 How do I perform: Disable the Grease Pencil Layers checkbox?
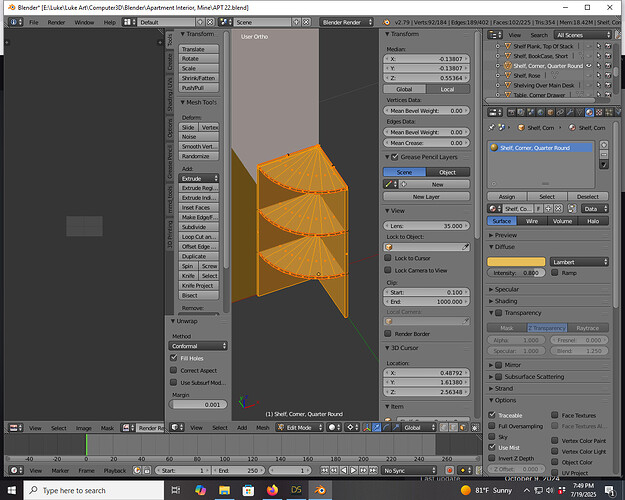(x=395, y=157)
